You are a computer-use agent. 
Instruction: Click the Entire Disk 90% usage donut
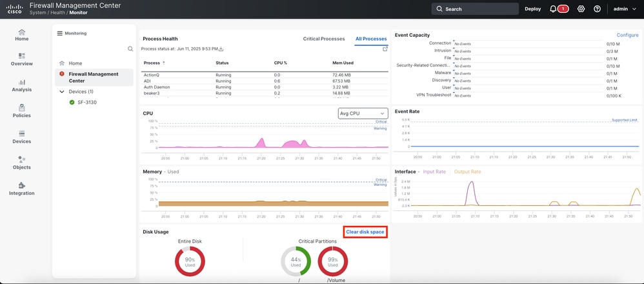click(190, 261)
